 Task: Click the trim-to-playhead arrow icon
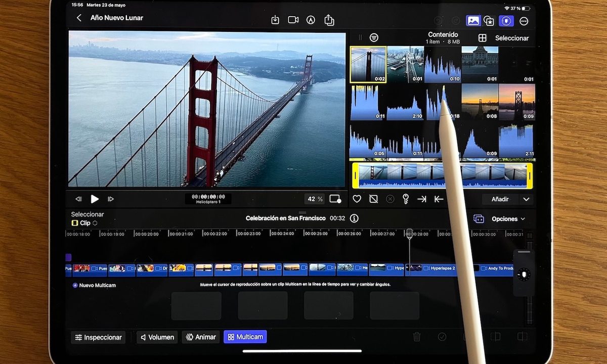[422, 199]
